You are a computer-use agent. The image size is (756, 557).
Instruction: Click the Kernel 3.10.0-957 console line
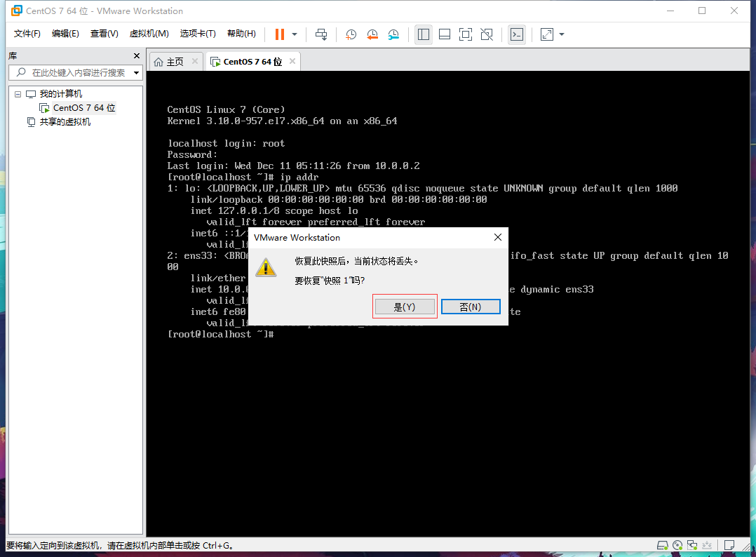pos(282,121)
